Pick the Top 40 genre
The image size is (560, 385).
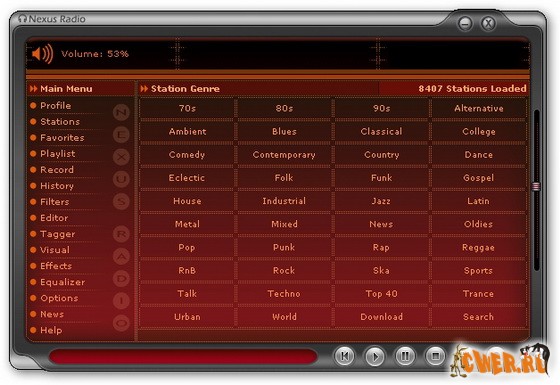point(381,294)
